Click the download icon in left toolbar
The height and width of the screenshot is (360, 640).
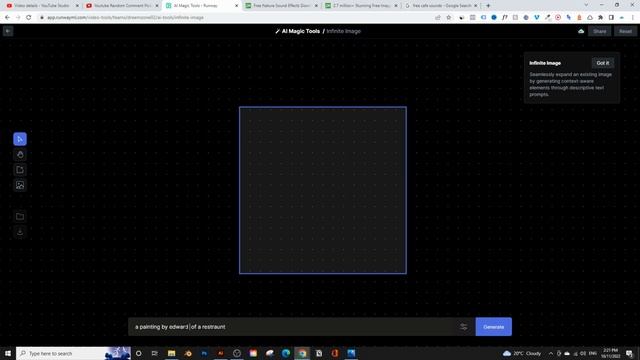(20, 232)
